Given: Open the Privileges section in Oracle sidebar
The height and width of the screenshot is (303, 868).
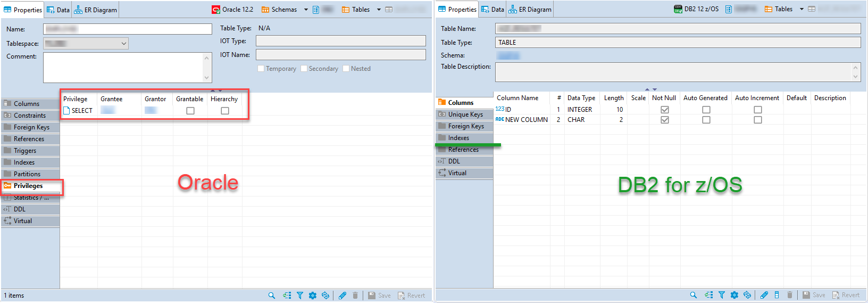Looking at the screenshot, I should (31, 186).
